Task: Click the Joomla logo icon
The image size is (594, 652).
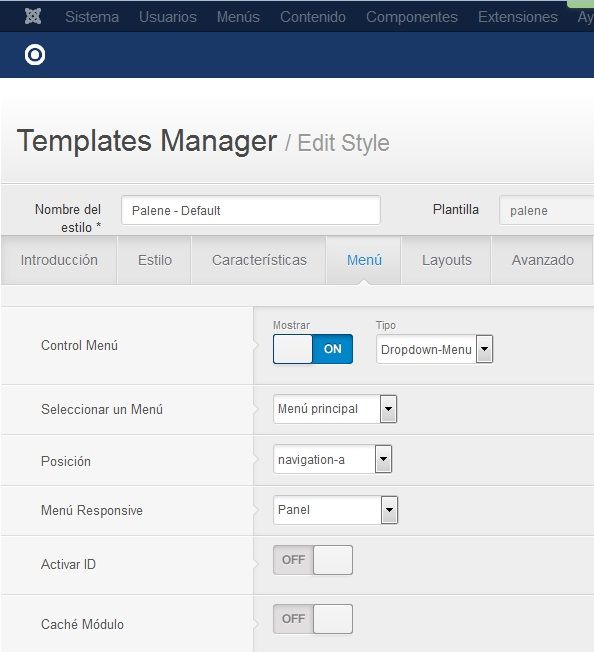Action: pyautogui.click(x=33, y=16)
